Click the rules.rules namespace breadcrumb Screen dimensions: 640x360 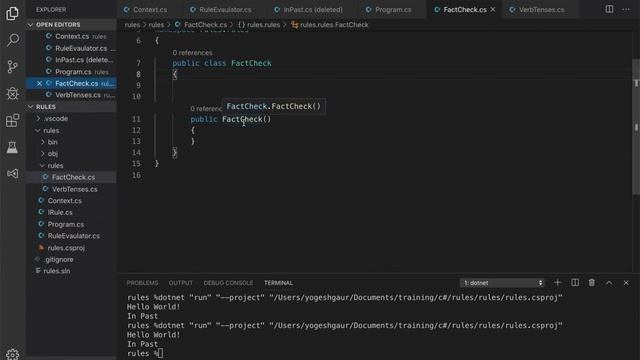259,25
